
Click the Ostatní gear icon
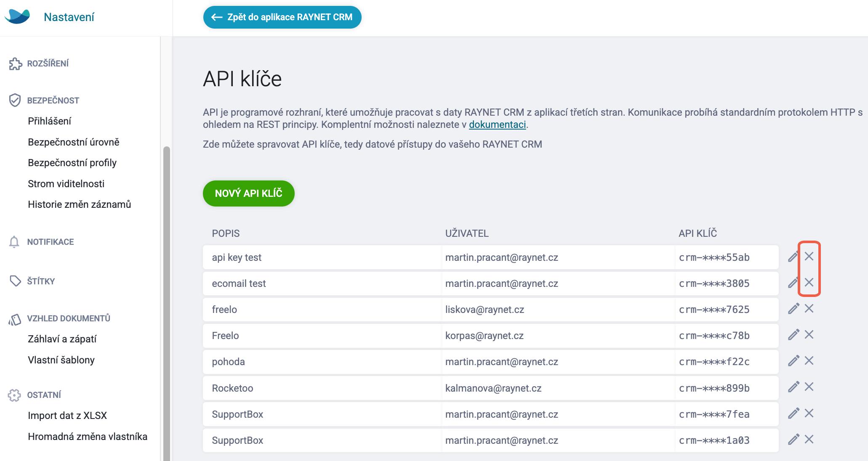[x=14, y=395]
